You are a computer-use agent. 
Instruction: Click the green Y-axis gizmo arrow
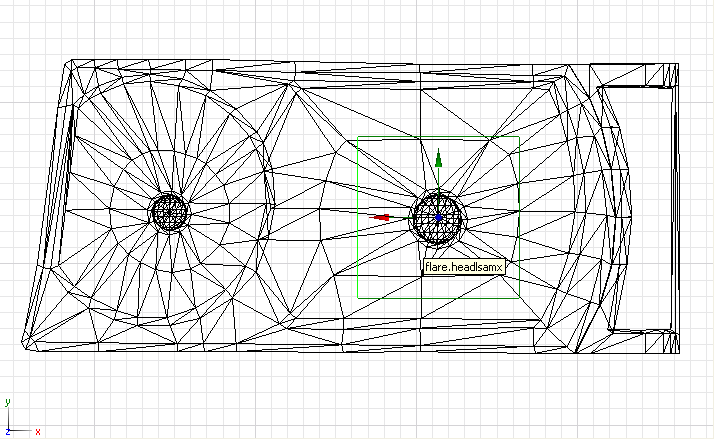[438, 156]
